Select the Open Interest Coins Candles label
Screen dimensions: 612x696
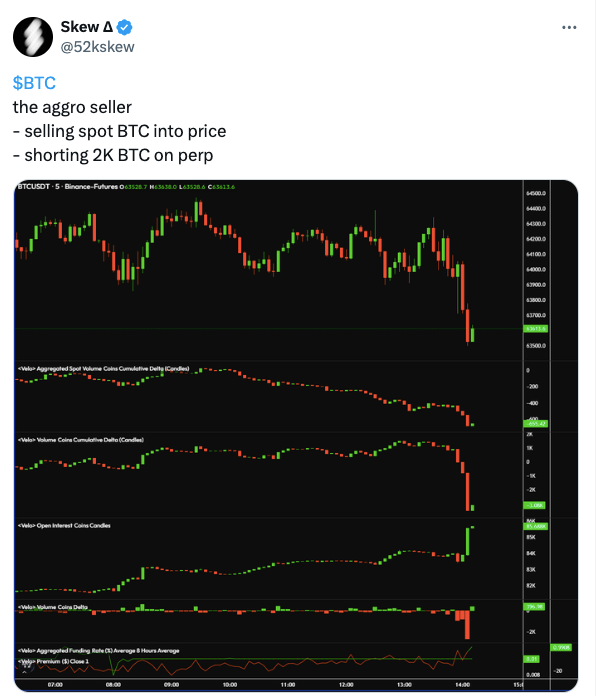[x=64, y=526]
